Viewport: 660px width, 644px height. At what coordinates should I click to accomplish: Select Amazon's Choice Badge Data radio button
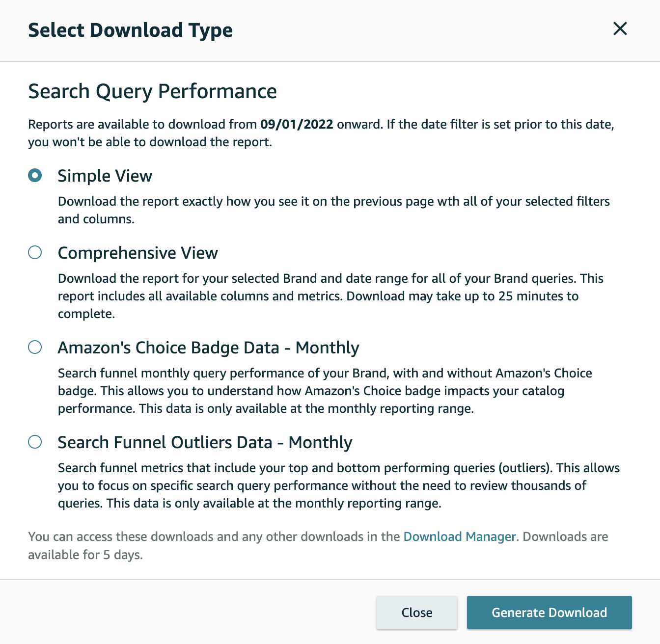[35, 347]
